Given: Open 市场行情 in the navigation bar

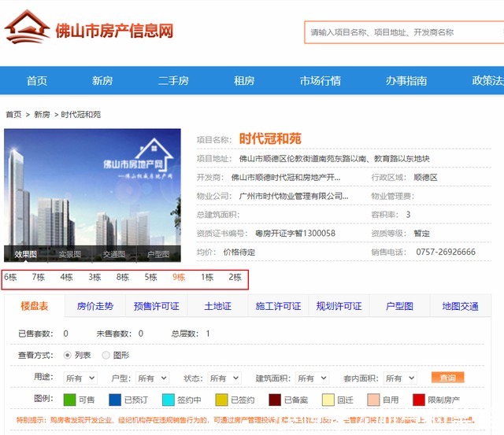Looking at the screenshot, I should (x=321, y=80).
